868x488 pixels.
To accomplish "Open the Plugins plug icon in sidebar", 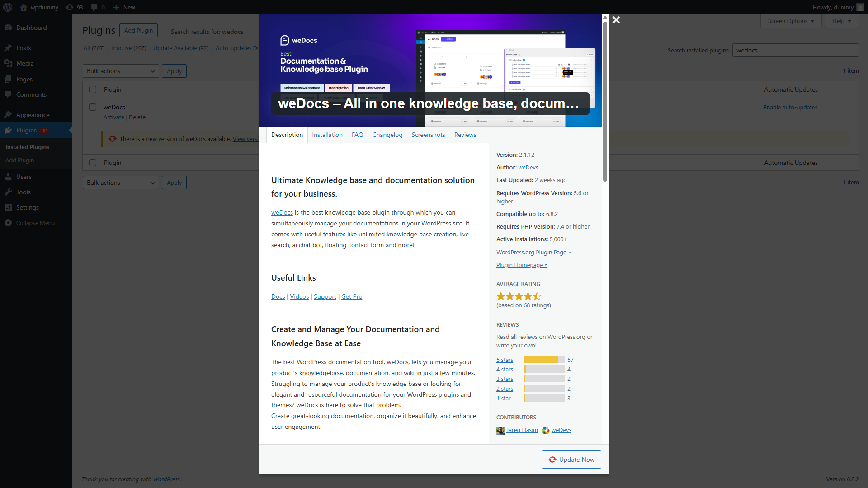I will click(x=8, y=130).
